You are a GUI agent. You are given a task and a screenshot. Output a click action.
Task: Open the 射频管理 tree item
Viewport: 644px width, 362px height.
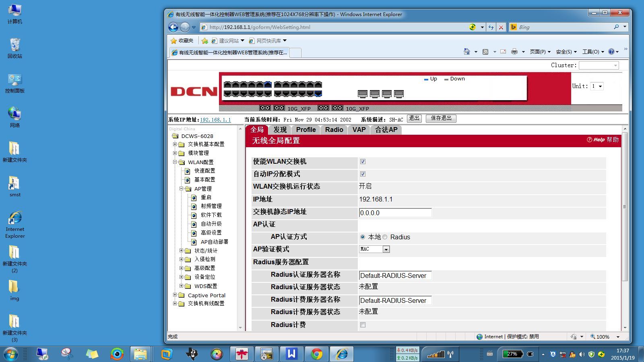point(211,206)
